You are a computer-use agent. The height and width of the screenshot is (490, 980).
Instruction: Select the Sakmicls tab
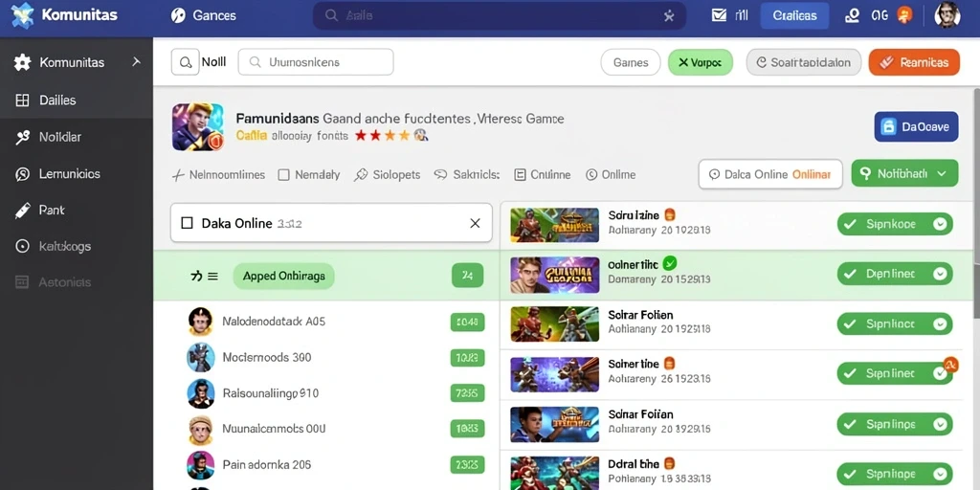coord(467,175)
